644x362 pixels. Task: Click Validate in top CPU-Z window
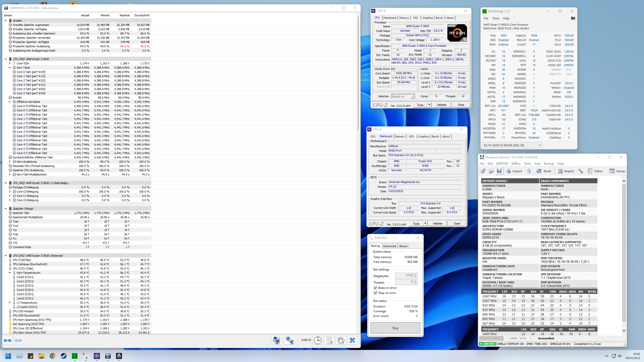(441, 105)
